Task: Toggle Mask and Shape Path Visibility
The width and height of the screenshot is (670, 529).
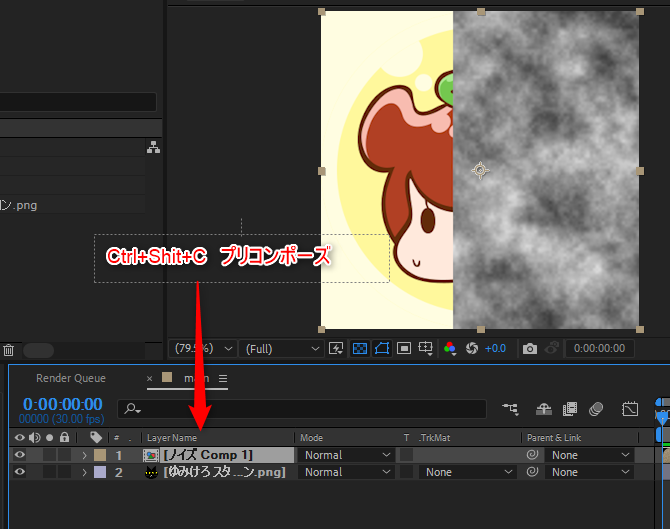Action: coord(382,349)
